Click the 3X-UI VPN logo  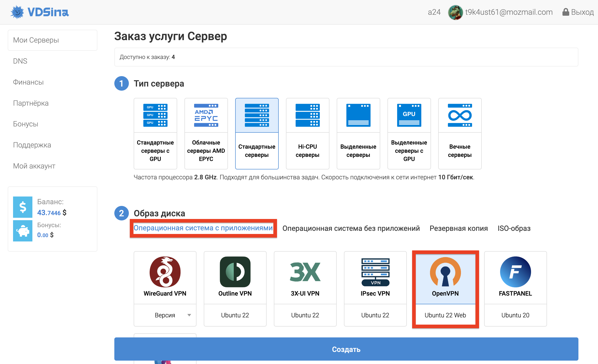pyautogui.click(x=305, y=272)
